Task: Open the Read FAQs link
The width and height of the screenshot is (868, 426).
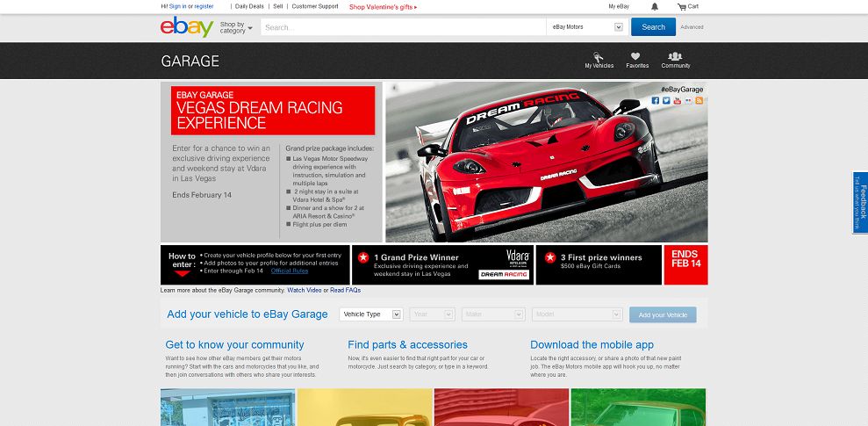Action: [346, 290]
